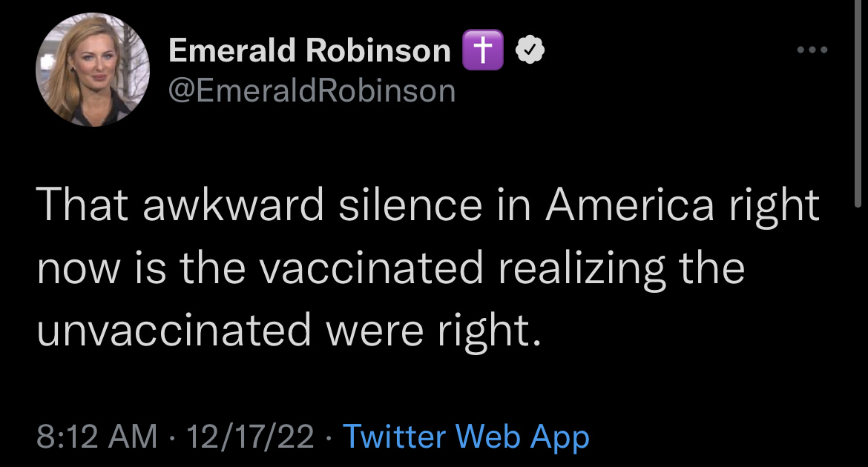Open Emerald Robinson's profile picture
Viewport: 868px width, 467px height.
click(93, 70)
